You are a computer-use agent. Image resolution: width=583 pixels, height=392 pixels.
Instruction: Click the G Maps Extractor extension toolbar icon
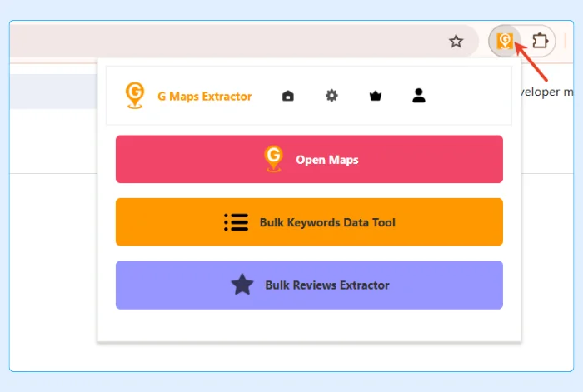click(x=505, y=41)
